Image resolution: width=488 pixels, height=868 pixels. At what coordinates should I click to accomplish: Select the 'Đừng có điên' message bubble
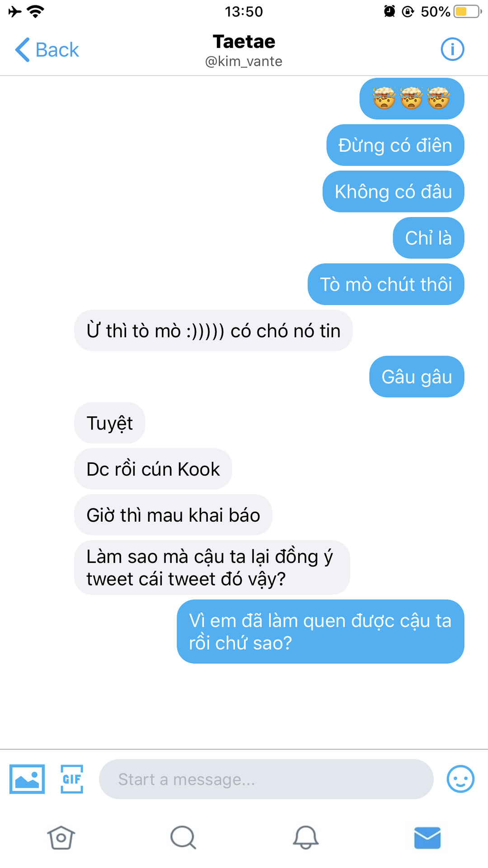(x=395, y=145)
